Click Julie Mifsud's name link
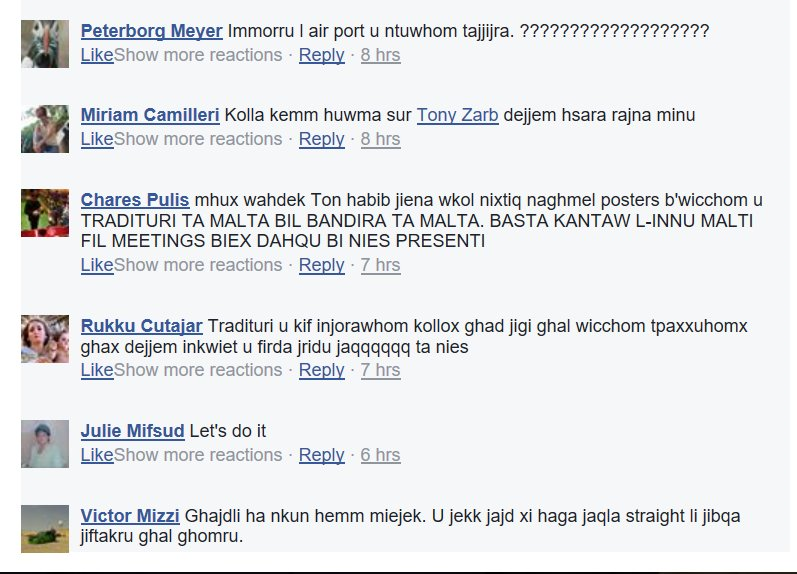 [132, 431]
